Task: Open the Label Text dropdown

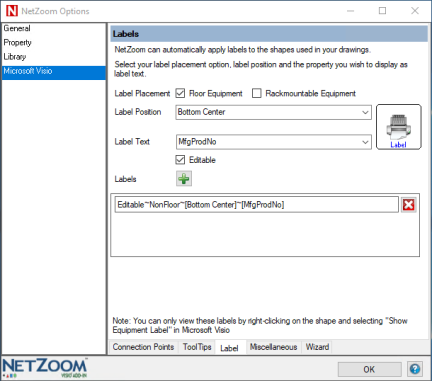Action: click(x=273, y=142)
